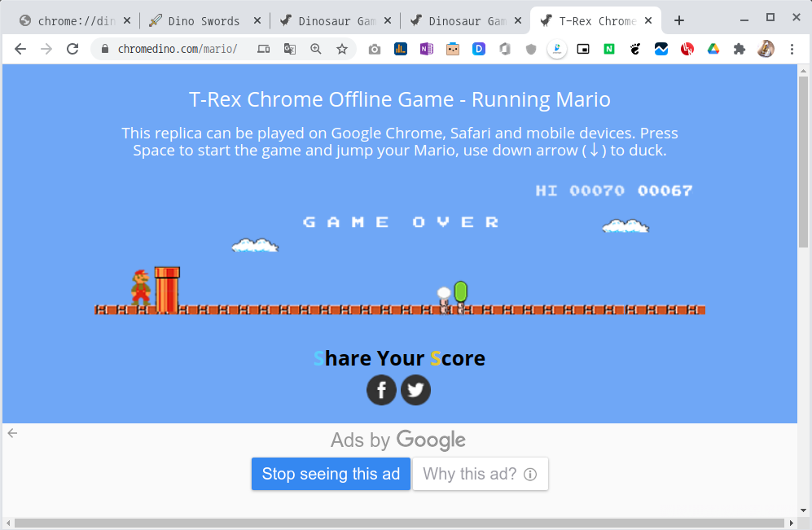812x530 pixels.
Task: Click the Microsoft Office extension icon
Action: coord(504,49)
